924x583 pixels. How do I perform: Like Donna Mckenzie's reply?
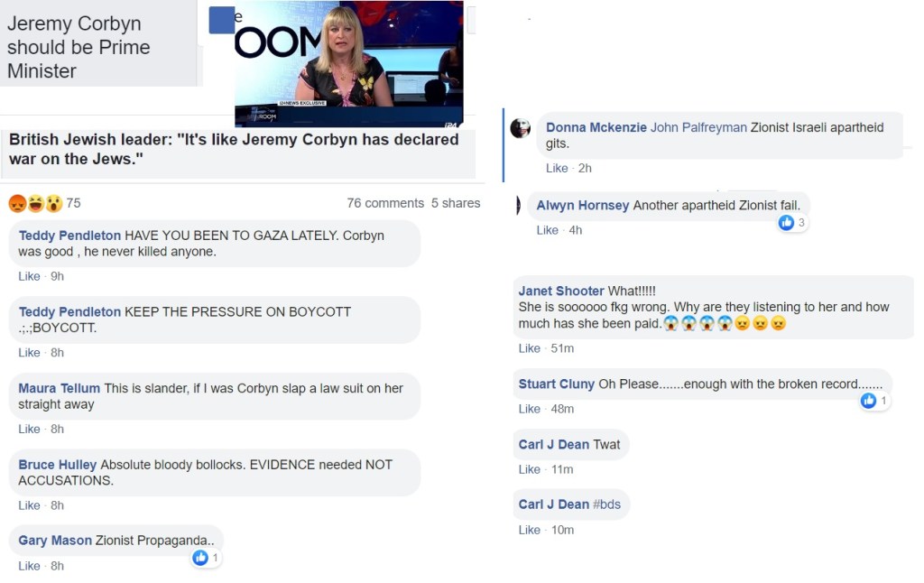point(557,168)
